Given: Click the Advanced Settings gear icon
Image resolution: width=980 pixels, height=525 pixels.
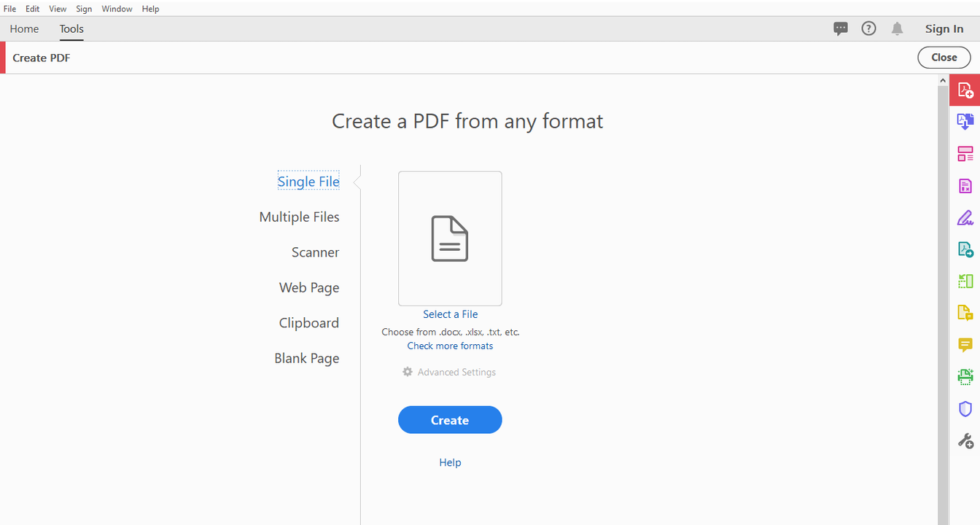Looking at the screenshot, I should [x=408, y=372].
